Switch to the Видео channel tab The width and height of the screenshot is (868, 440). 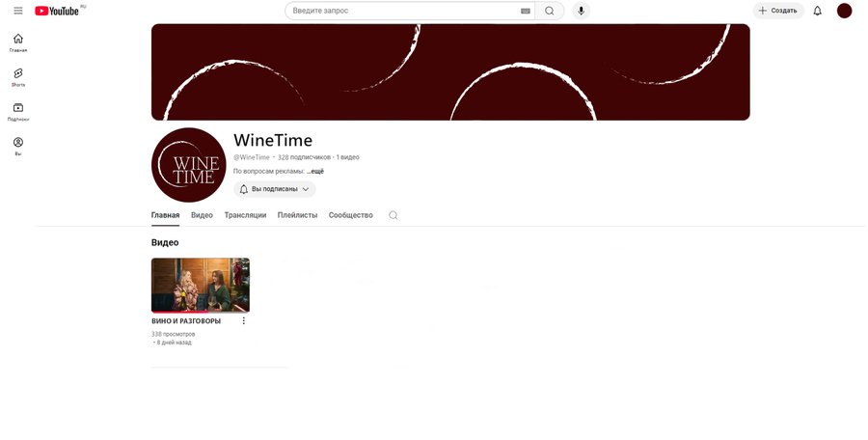point(202,215)
